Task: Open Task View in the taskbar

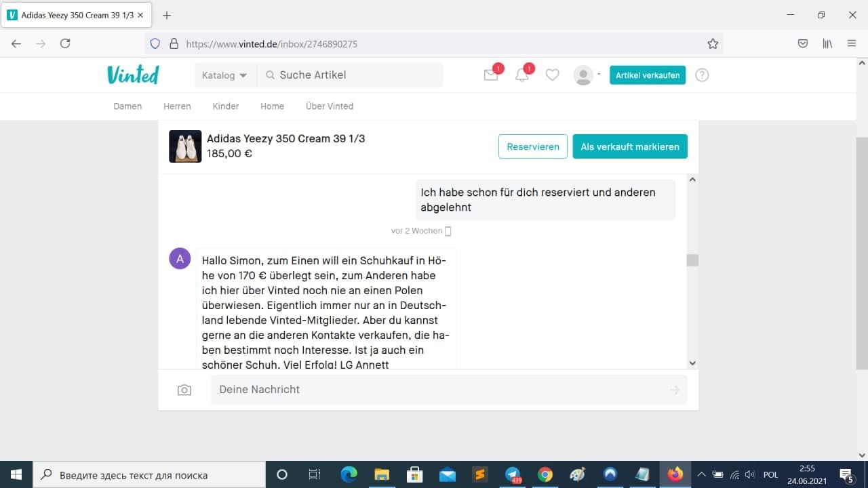Action: [x=315, y=474]
